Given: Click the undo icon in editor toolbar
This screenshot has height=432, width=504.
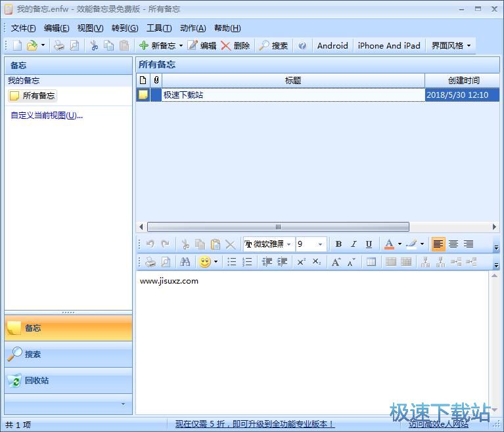Looking at the screenshot, I should click(x=150, y=244).
